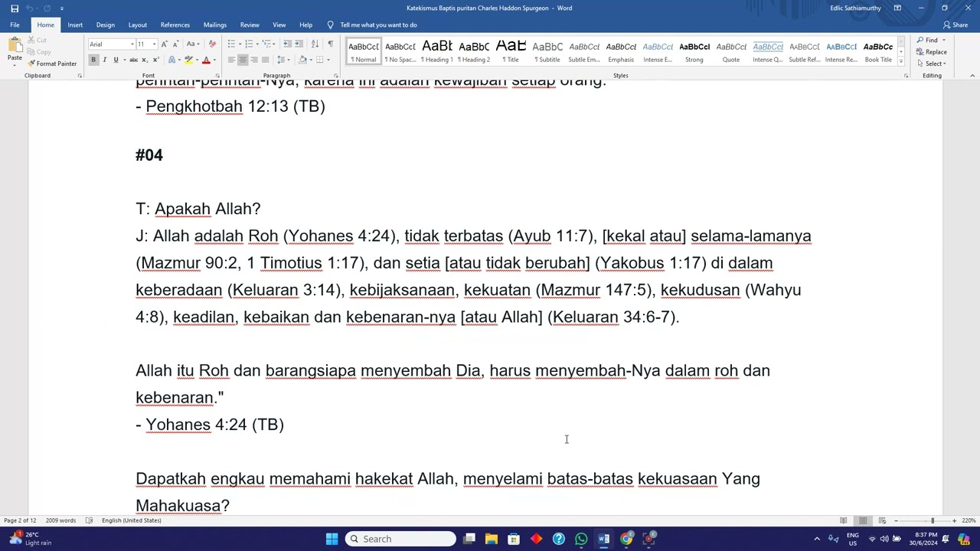Open the Font dialog launcher
Image resolution: width=980 pixels, height=551 pixels.
(217, 76)
